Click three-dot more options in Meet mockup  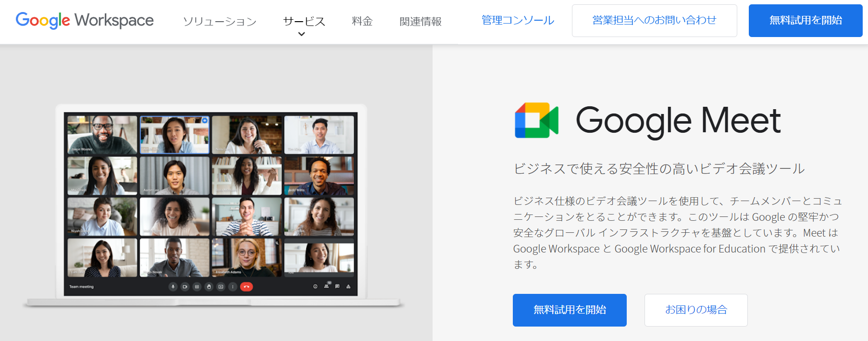(233, 287)
